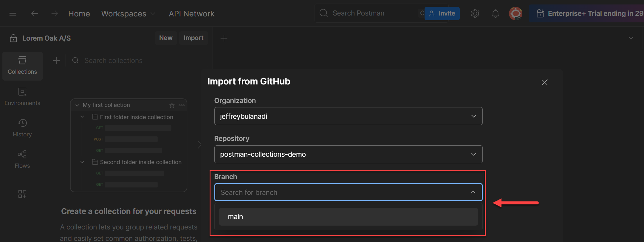Viewport: 644px width, 242px height.
Task: Collapse First folder inside collection
Action: (x=82, y=117)
